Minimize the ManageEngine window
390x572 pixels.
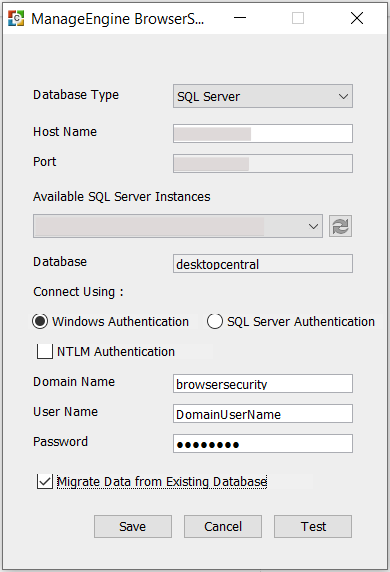240,18
